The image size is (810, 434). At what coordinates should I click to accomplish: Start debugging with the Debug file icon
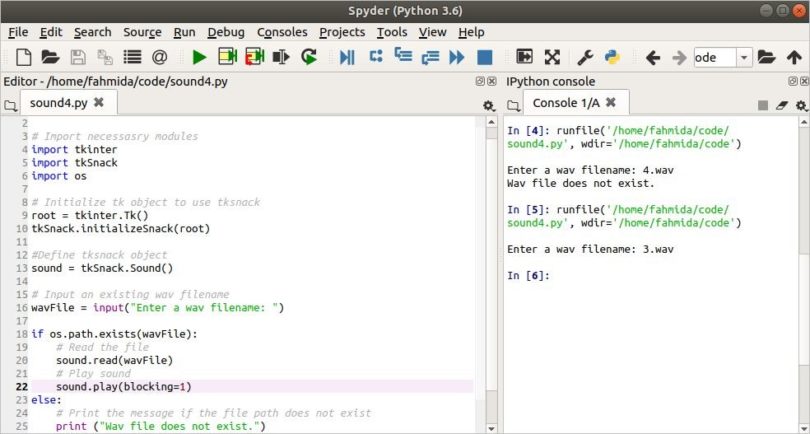pos(347,57)
